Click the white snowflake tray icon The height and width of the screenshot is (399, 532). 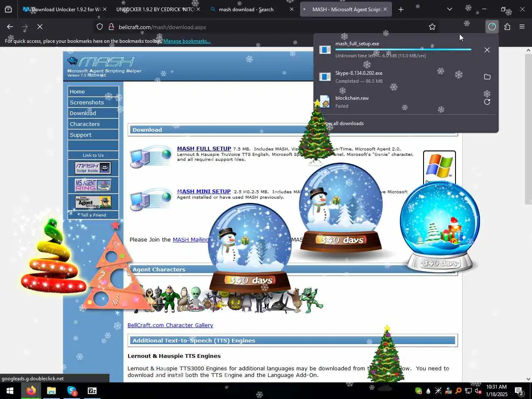coord(438,391)
